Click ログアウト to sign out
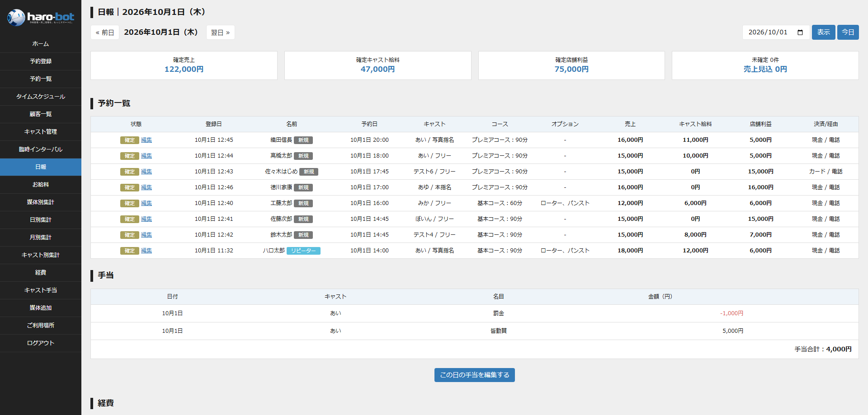Image resolution: width=868 pixels, height=415 pixels. (x=41, y=343)
